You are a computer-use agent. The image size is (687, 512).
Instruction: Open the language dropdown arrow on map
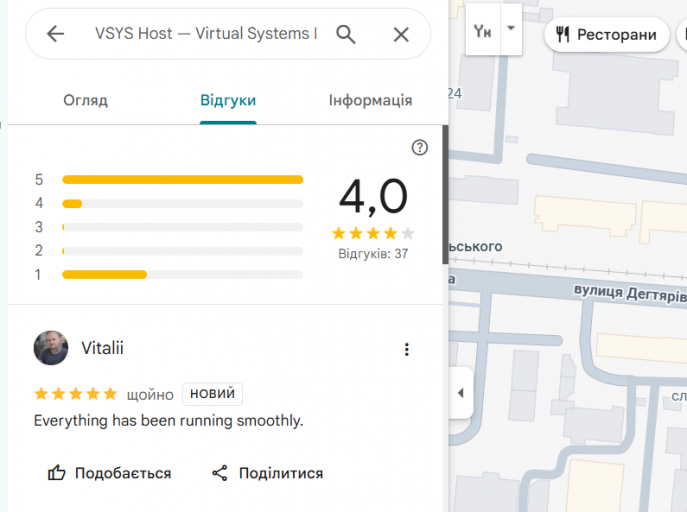[x=511, y=28]
